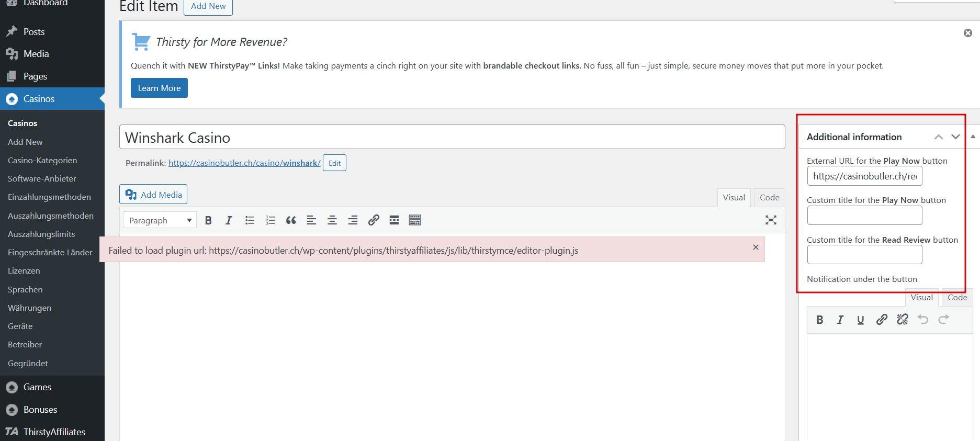Open Währungen submenu
Viewport: 980px width, 441px height.
[x=29, y=308]
